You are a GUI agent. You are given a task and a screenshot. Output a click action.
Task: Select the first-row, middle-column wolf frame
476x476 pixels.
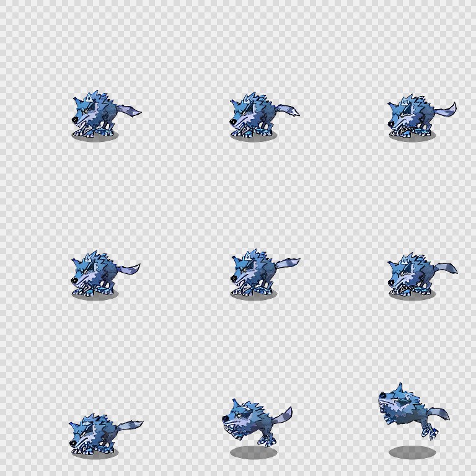pyautogui.click(x=265, y=117)
